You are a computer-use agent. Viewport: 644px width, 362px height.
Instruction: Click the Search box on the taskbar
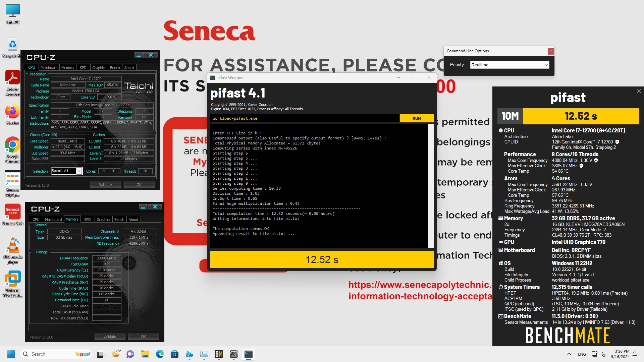point(56,354)
